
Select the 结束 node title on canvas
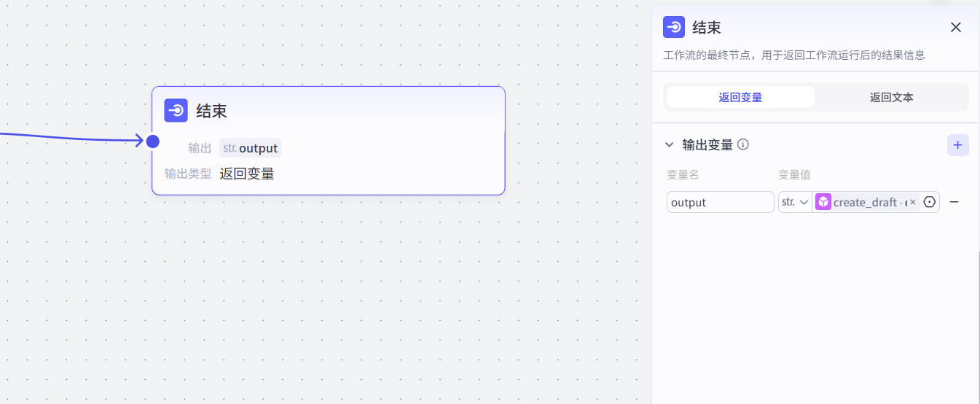coord(211,111)
